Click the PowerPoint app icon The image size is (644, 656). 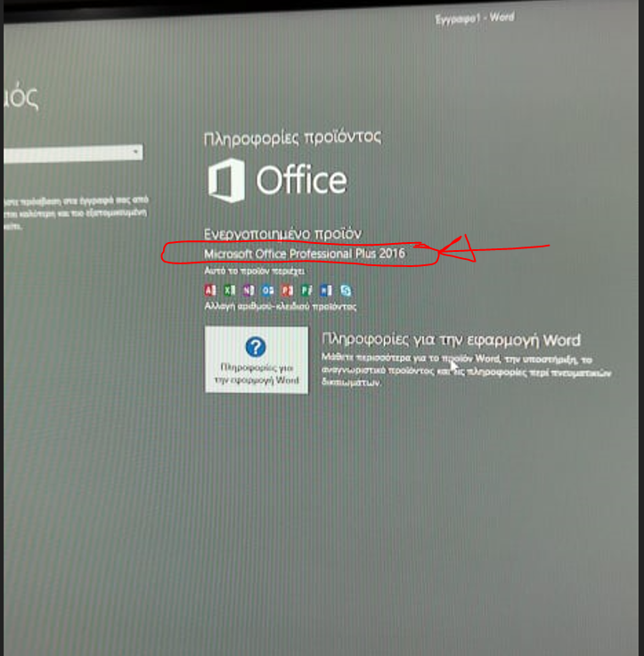(x=287, y=290)
